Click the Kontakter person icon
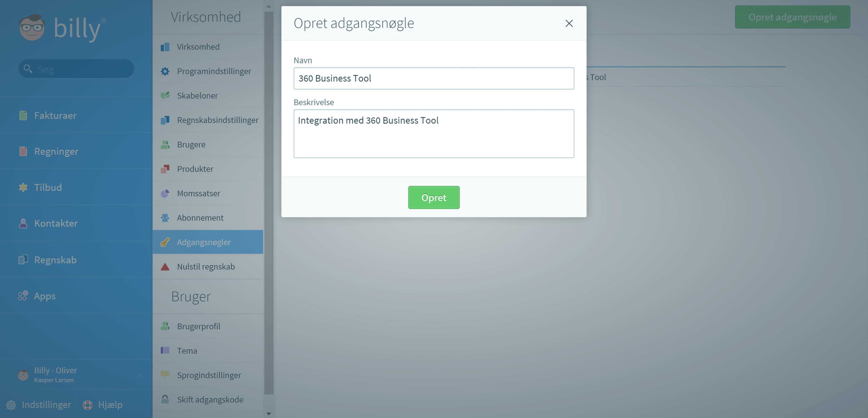 coord(23,223)
